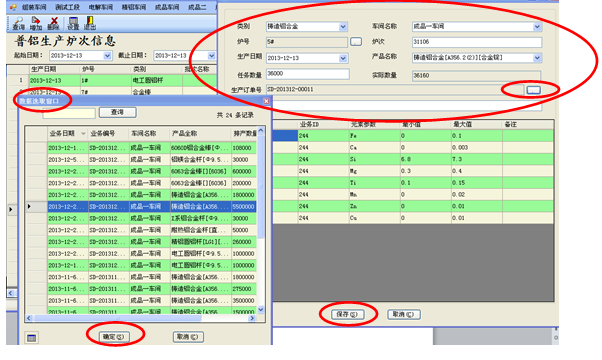The height and width of the screenshot is (360, 602).
Task: Click 取消(C) in the data selection dialog
Action: click(188, 337)
